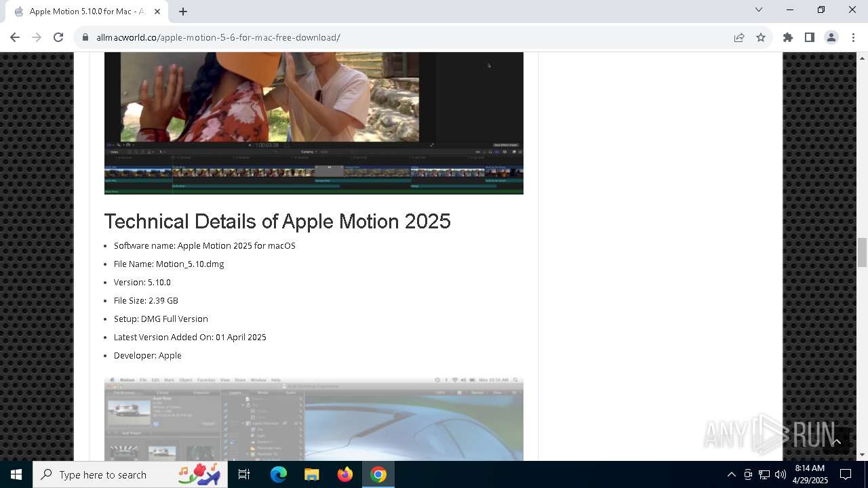Open the Chrome profile avatar

point(831,37)
